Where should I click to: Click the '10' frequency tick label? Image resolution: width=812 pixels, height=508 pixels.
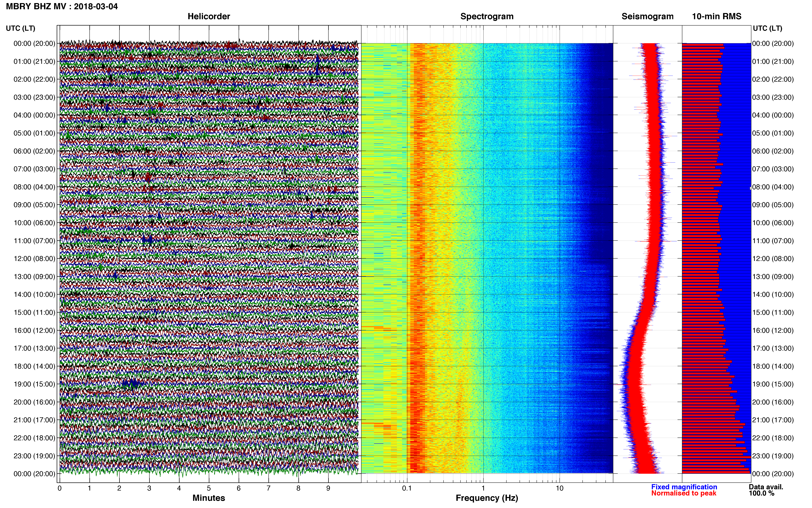559,488
